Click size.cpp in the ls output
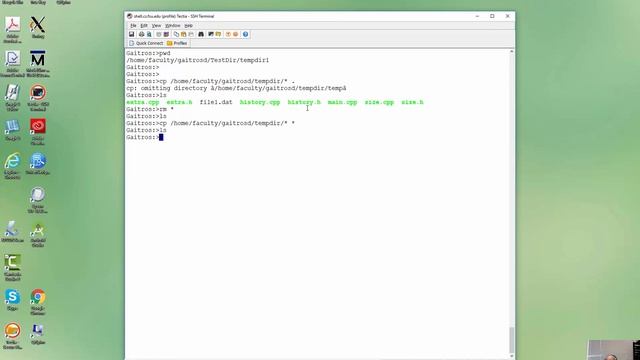The height and width of the screenshot is (360, 640). [x=379, y=102]
